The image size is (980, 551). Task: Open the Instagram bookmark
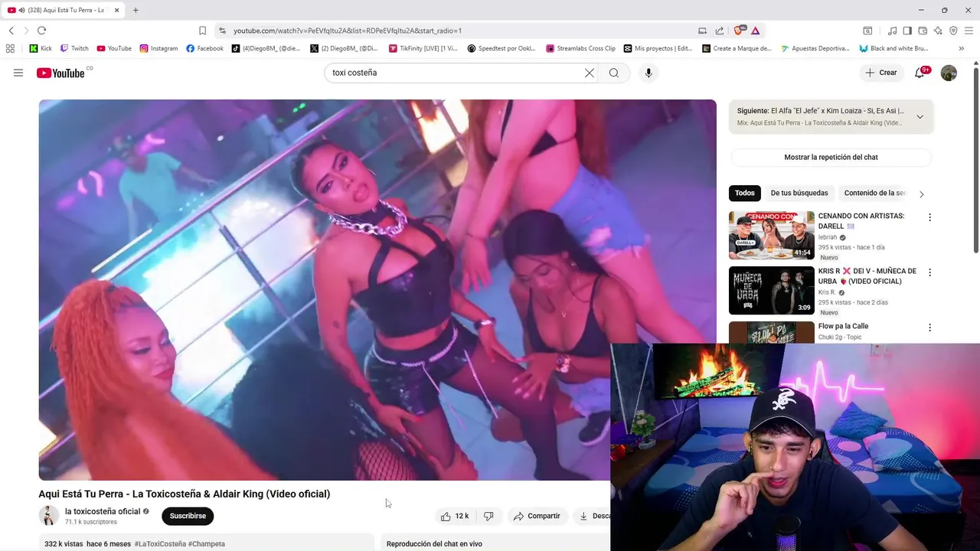[x=158, y=48]
